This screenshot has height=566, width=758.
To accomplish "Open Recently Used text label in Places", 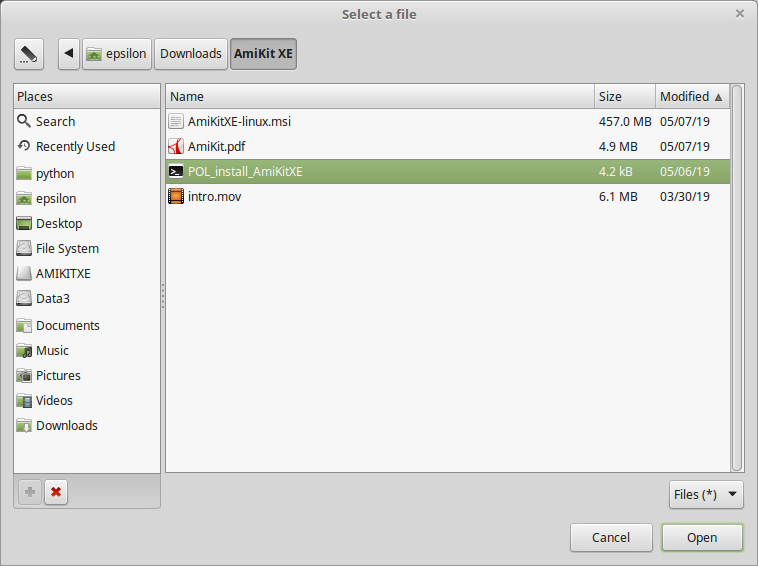I will 75,146.
